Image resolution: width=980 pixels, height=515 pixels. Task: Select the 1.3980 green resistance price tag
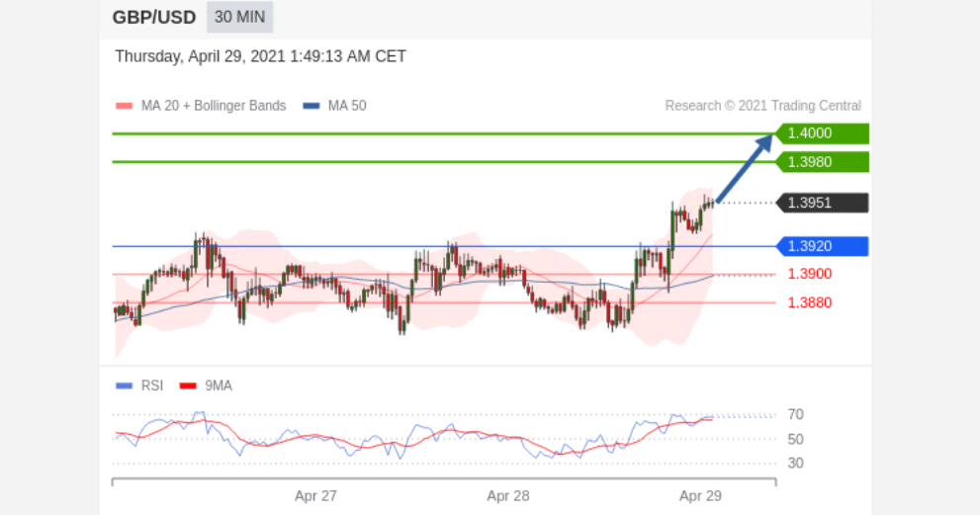point(822,162)
